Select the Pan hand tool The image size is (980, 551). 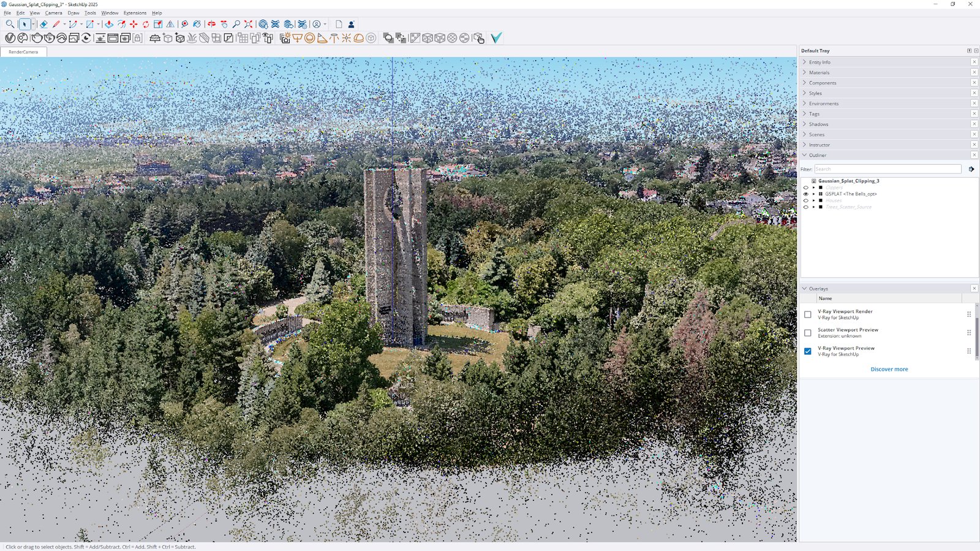pyautogui.click(x=224, y=25)
